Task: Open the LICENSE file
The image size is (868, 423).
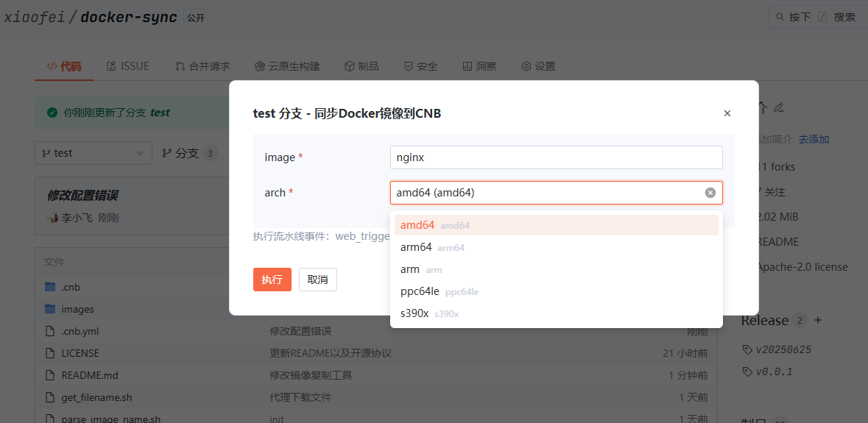Action: pos(80,353)
